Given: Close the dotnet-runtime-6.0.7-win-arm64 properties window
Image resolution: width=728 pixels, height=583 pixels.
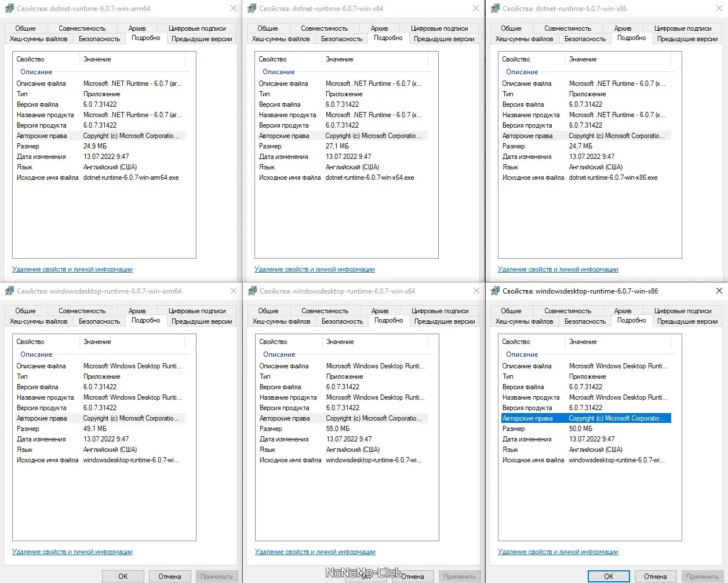Looking at the screenshot, I should [x=233, y=9].
